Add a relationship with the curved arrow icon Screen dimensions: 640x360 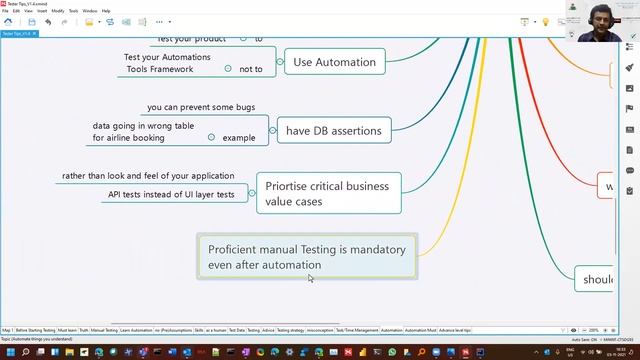click(110, 22)
